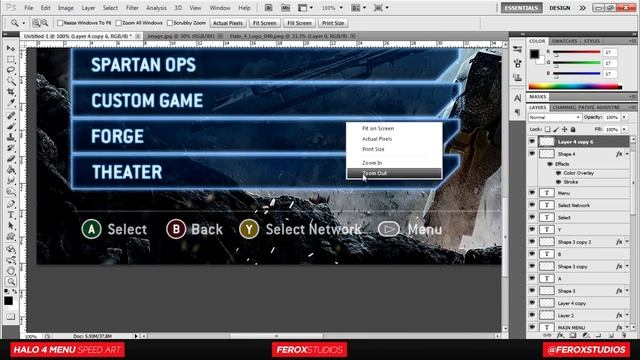Screen dimensions: 640x360
Task: Select the Horizontal Type tool
Action: click(11, 215)
